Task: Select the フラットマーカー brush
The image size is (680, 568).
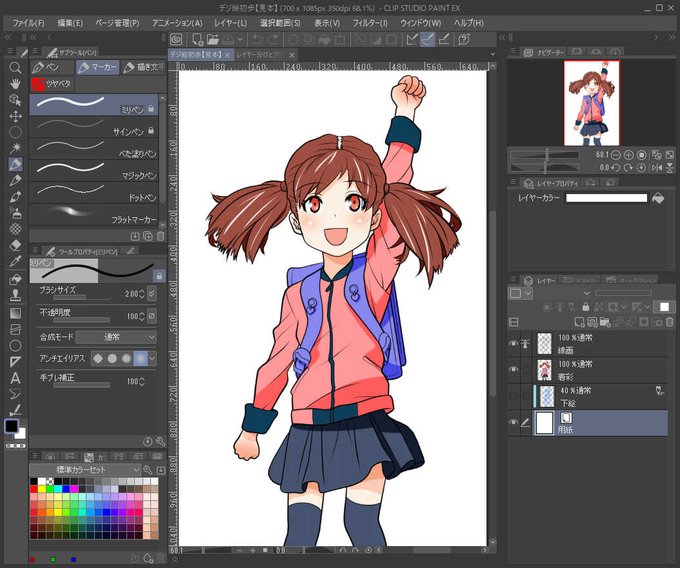Action: [93, 215]
